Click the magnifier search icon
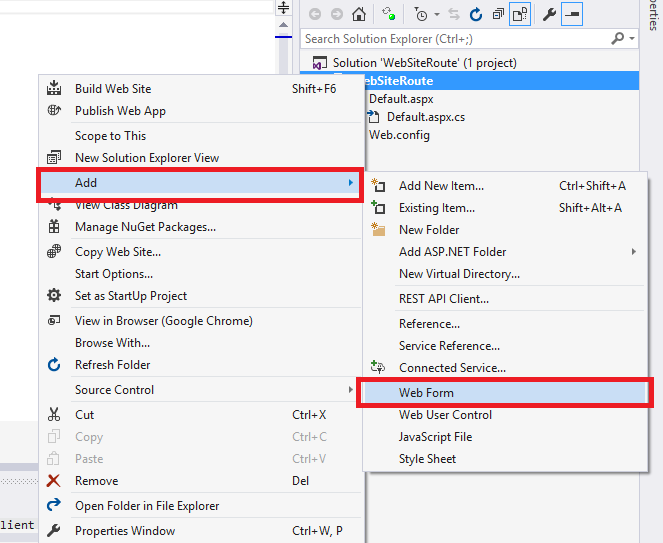The height and width of the screenshot is (543, 663). pyautogui.click(x=617, y=38)
